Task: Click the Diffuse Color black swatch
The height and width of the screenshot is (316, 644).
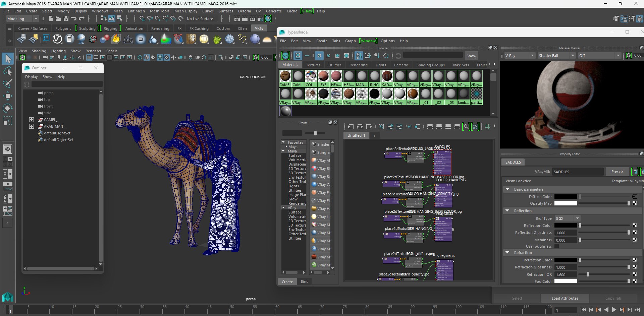Action: (566, 197)
